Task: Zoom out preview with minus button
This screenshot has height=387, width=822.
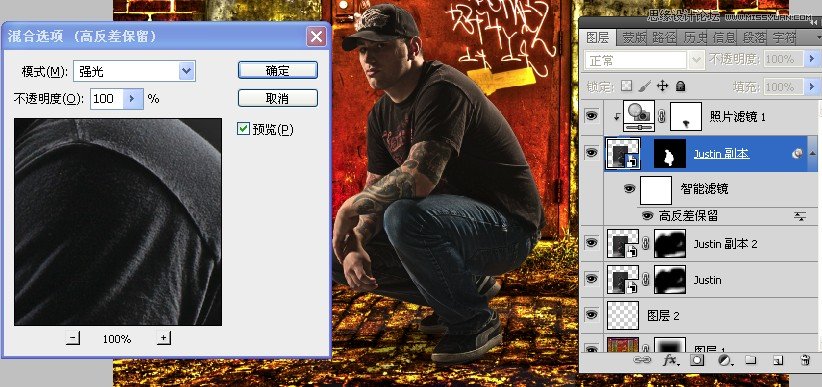Action: (73, 338)
